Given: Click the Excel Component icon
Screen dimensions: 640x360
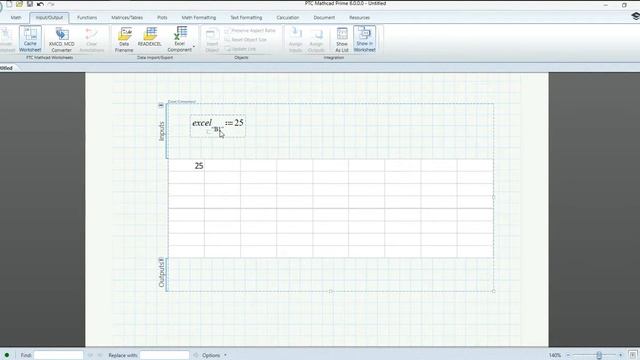Looking at the screenshot, I should pos(180,33).
